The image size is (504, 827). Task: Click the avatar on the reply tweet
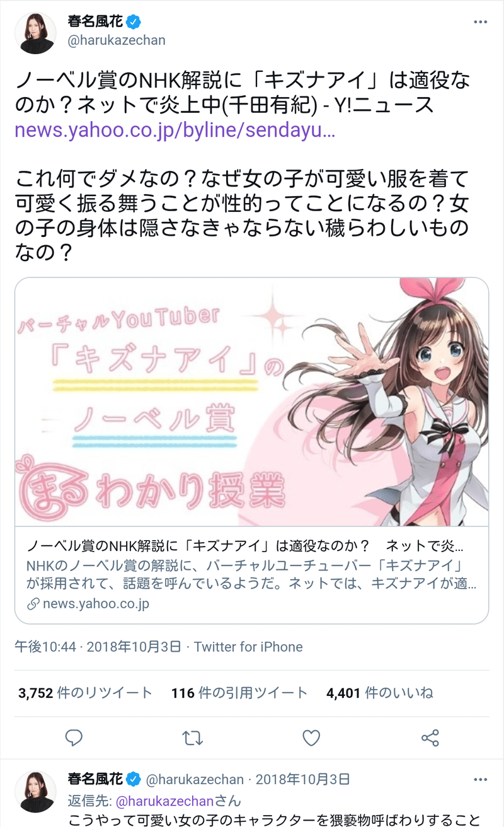pos(38,791)
